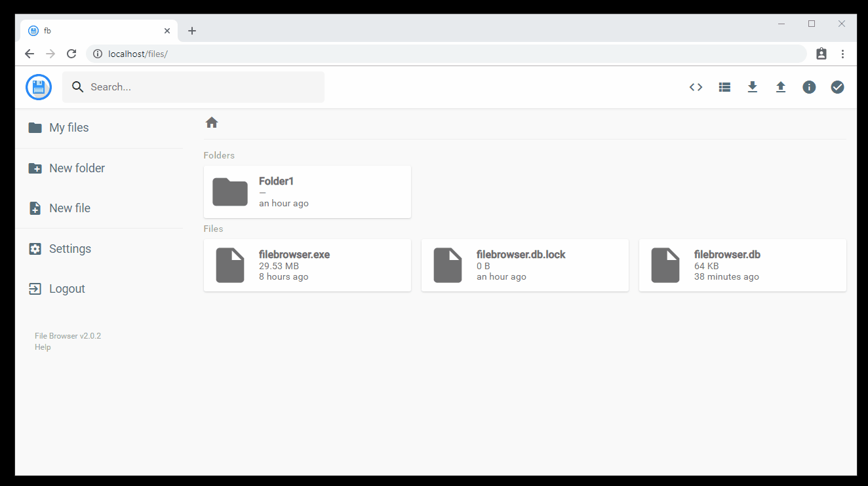The height and width of the screenshot is (486, 868).
Task: Click the "29.53 MB" size text
Action: tap(279, 266)
